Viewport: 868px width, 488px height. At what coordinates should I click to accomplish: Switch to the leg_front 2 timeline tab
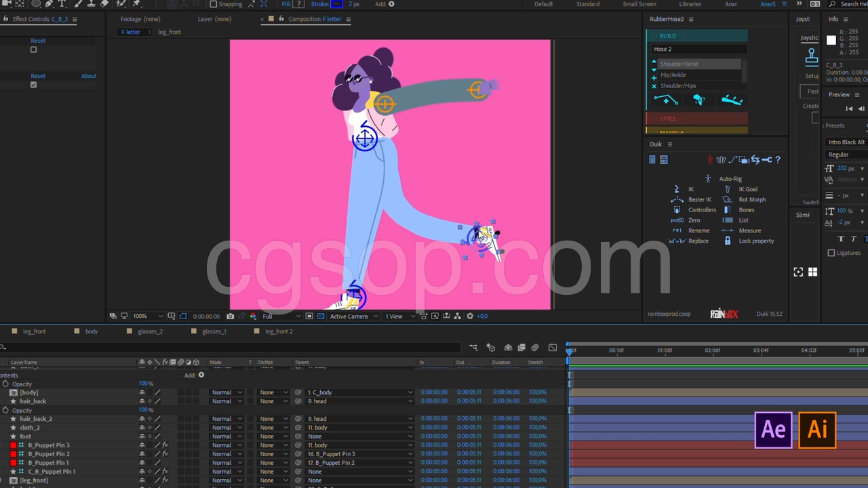[279, 331]
